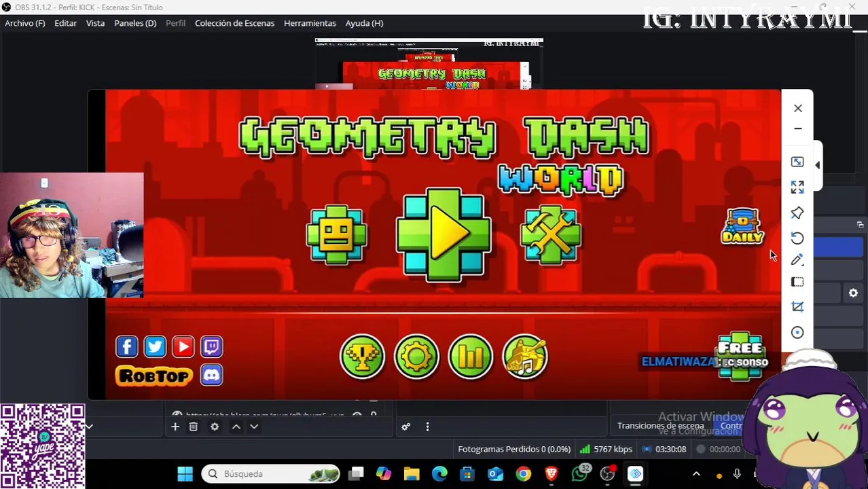Open the Discord link in the game menu
This screenshot has width=868, height=489.
(x=211, y=375)
